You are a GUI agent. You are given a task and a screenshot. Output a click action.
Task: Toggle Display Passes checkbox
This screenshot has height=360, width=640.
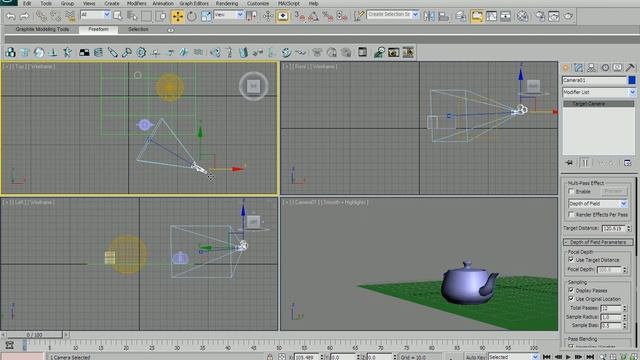coord(571,290)
